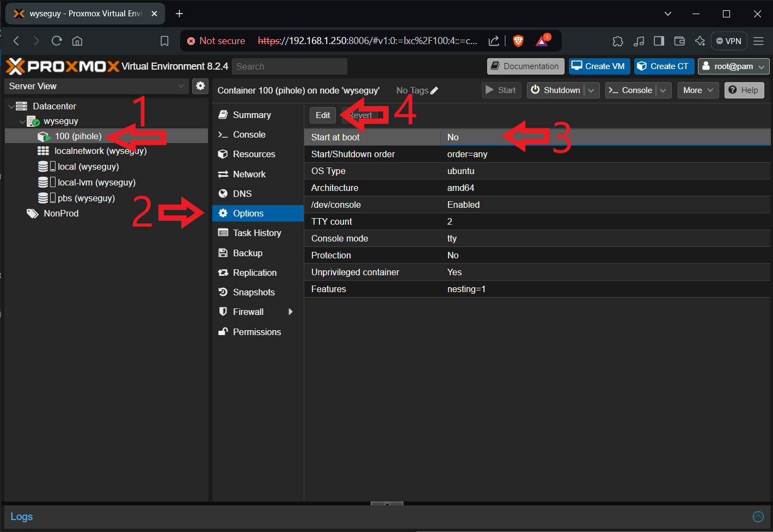Click the Create CT button

pyautogui.click(x=664, y=66)
